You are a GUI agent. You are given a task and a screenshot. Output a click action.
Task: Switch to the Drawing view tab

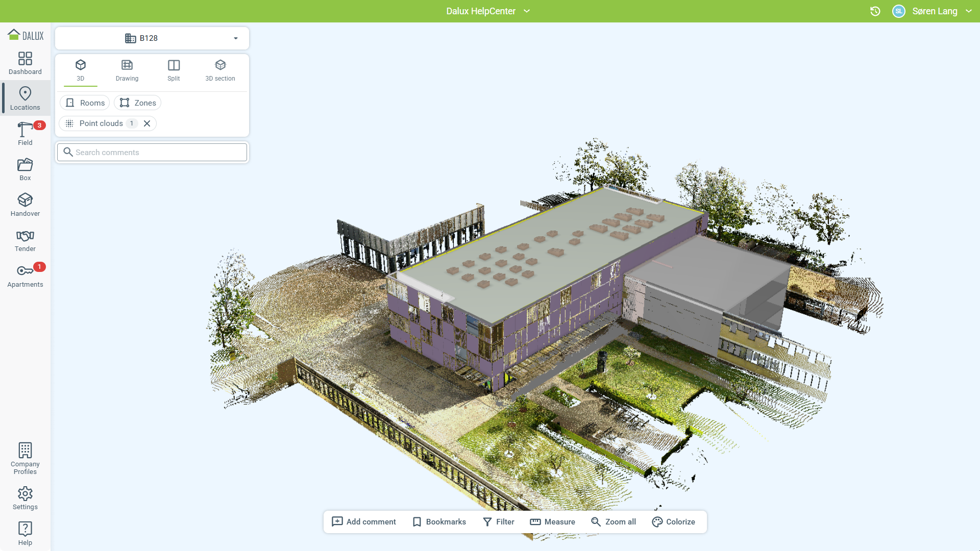point(127,70)
